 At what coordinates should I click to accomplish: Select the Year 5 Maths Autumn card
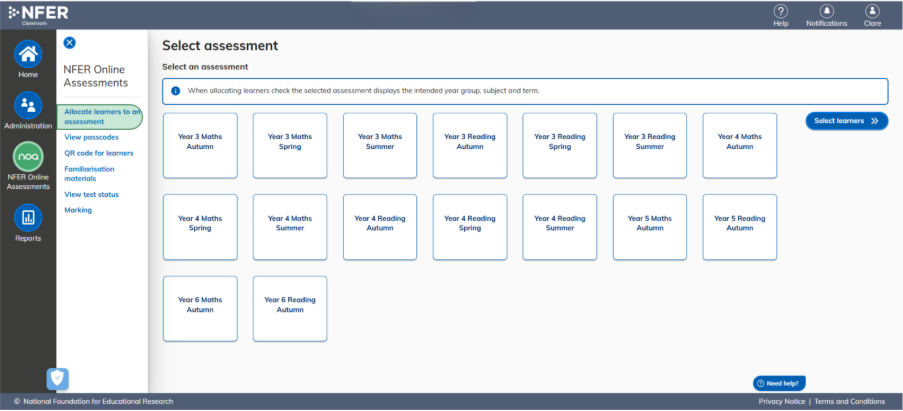(650, 227)
